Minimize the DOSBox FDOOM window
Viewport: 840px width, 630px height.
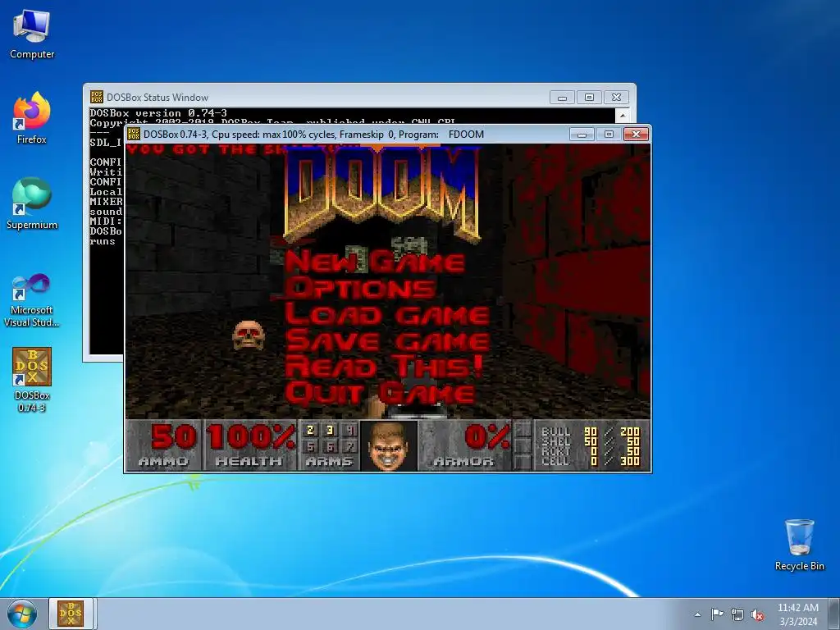coord(582,134)
